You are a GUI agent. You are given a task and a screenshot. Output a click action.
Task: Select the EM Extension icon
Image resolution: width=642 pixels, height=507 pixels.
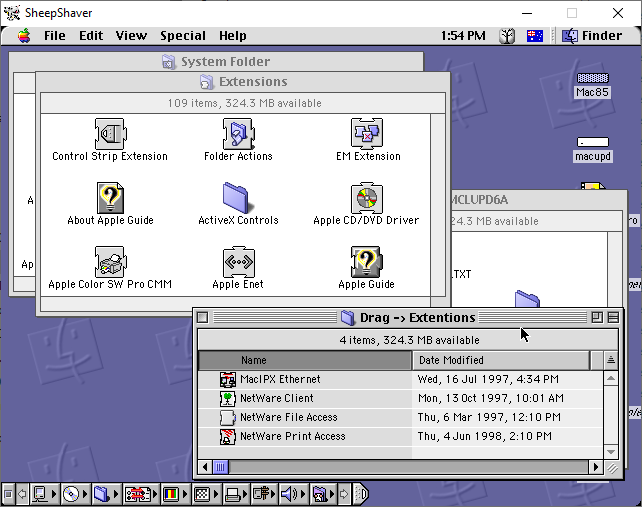pyautogui.click(x=367, y=134)
